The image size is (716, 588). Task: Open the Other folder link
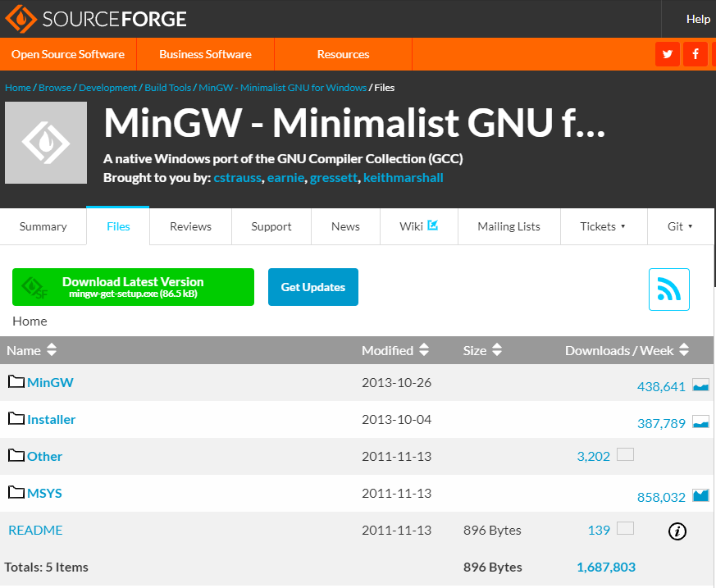[x=45, y=456]
